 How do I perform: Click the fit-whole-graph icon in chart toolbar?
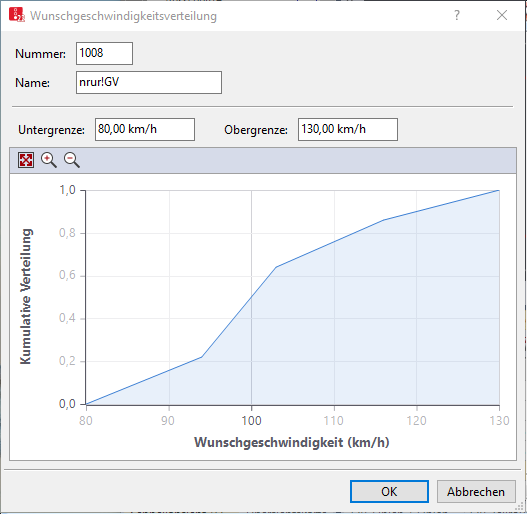pos(26,160)
